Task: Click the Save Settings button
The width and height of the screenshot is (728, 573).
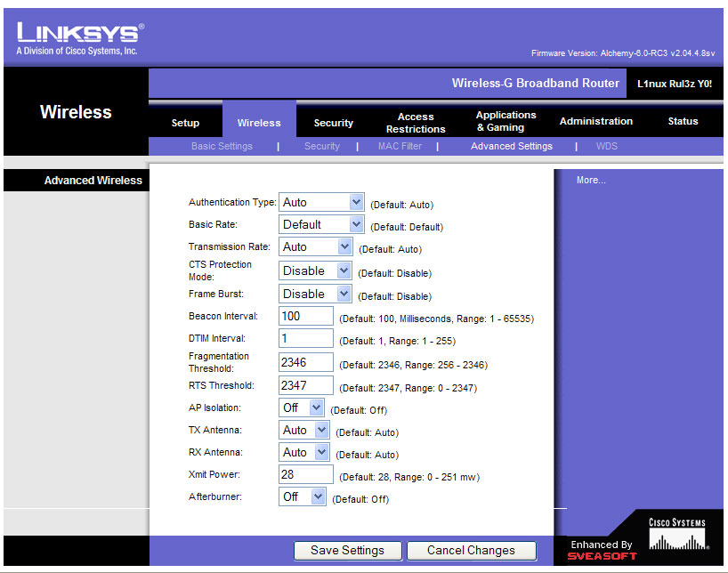Action: coord(347,551)
